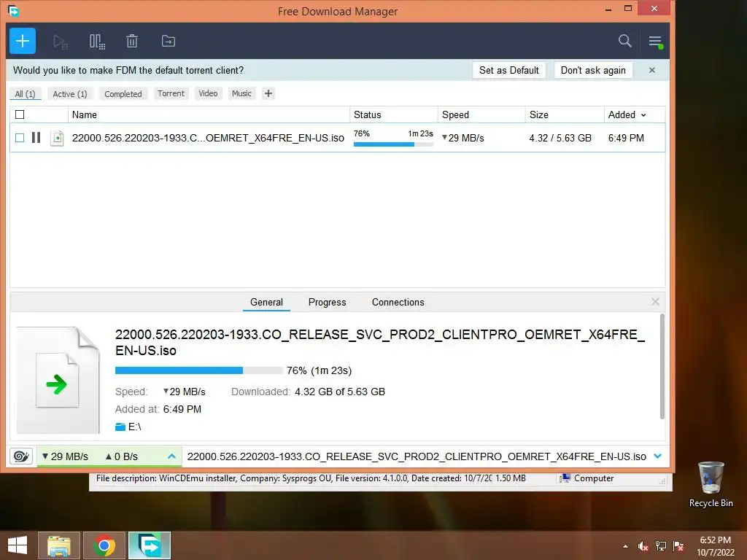This screenshot has height=560, width=747.
Task: Click the details panel vertical scrollbar
Action: point(662,367)
